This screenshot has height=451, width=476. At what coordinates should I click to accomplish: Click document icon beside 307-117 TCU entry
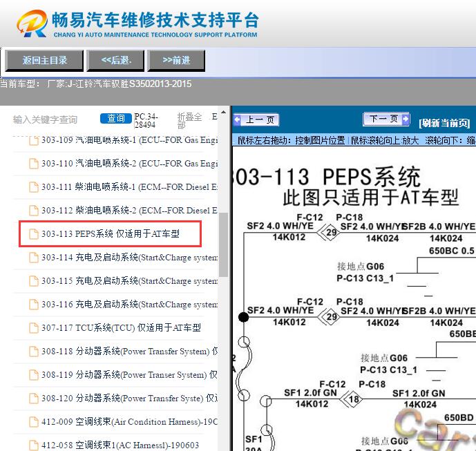click(34, 328)
